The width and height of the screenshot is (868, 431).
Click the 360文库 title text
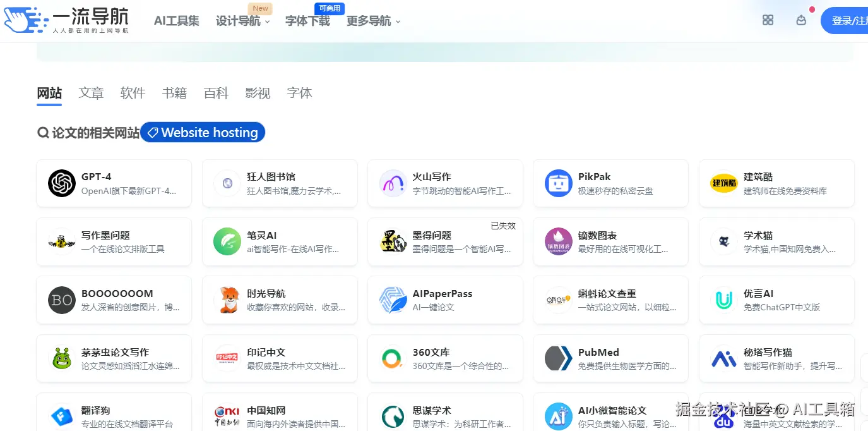[x=431, y=352]
